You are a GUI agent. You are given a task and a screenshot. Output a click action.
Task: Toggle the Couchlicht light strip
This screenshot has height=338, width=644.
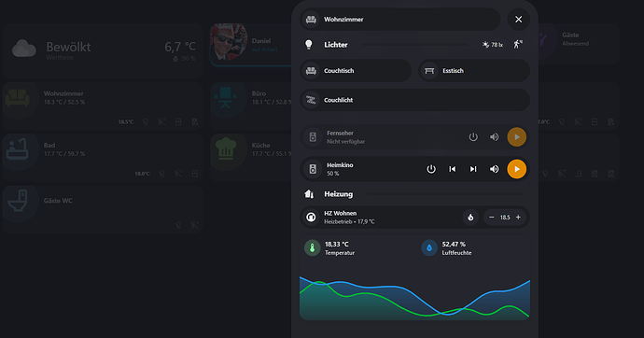pyautogui.click(x=414, y=100)
